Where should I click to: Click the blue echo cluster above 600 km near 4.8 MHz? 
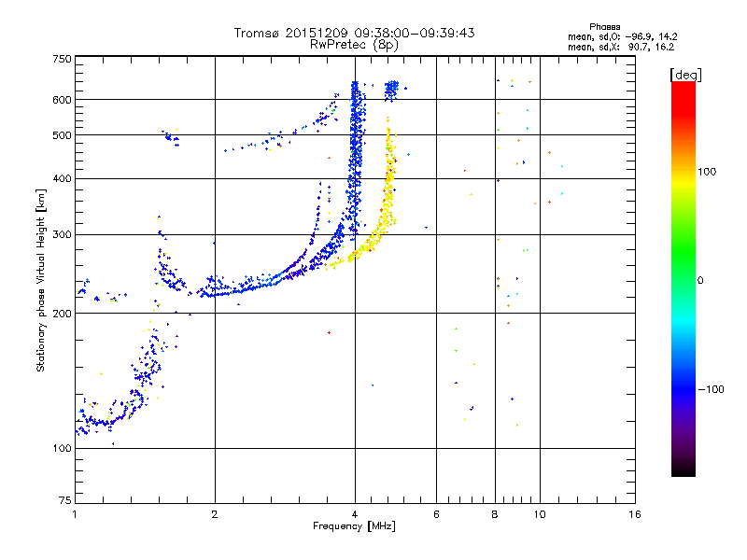tap(391, 91)
